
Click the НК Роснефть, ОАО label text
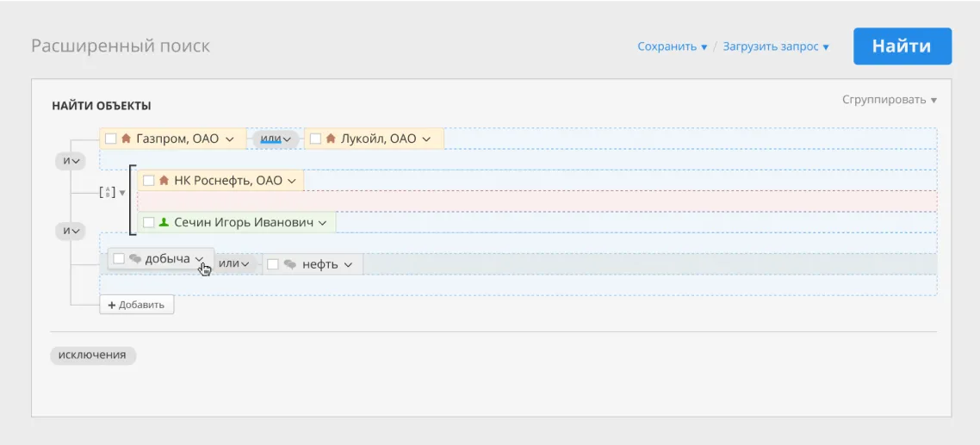[x=228, y=181]
